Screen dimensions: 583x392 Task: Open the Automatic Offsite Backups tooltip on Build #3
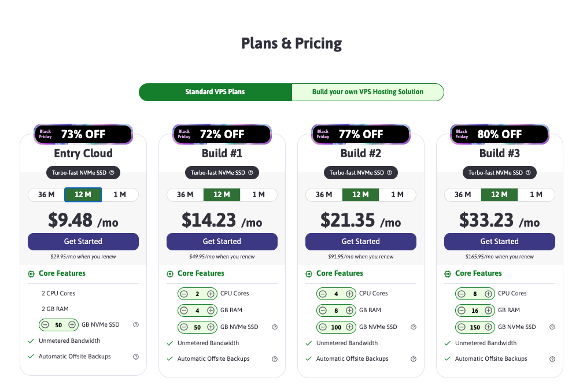(552, 358)
